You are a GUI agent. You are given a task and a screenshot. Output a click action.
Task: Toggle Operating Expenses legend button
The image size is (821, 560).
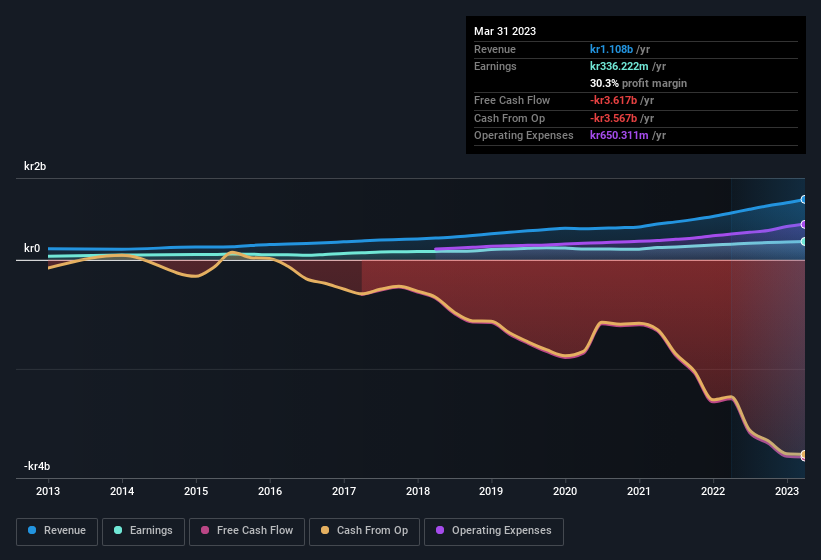494,531
